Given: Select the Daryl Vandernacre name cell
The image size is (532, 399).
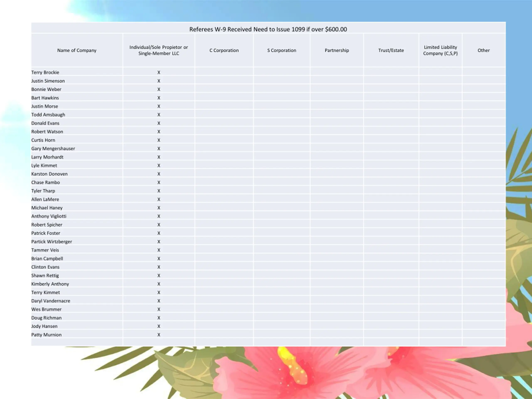Looking at the screenshot, I should pyautogui.click(x=77, y=301).
